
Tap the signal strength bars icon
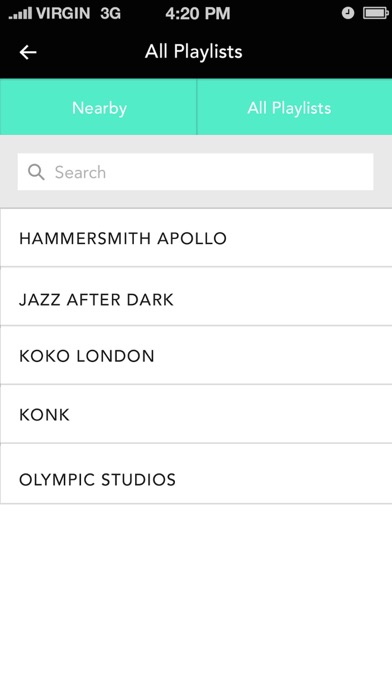click(20, 14)
